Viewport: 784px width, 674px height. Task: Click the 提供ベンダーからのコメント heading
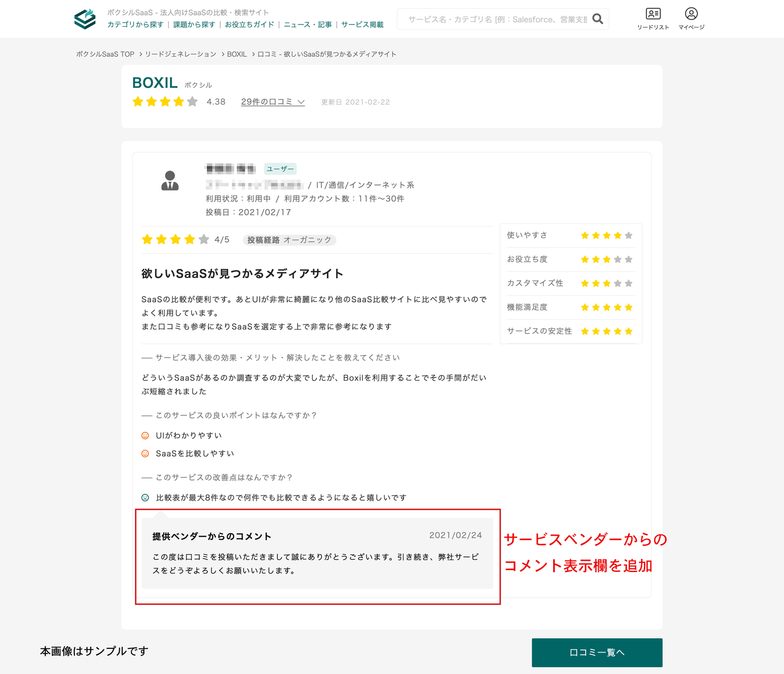click(212, 536)
